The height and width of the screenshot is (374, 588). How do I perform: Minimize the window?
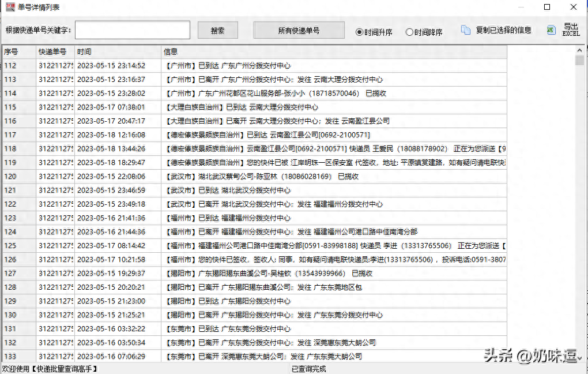(x=521, y=7)
